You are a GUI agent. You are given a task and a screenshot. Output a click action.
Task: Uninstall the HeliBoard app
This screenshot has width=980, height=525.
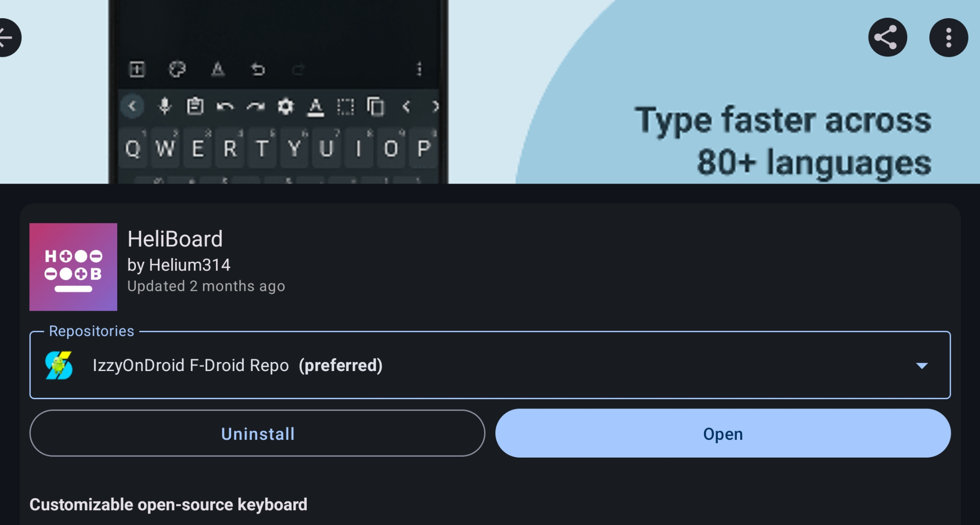coord(257,433)
